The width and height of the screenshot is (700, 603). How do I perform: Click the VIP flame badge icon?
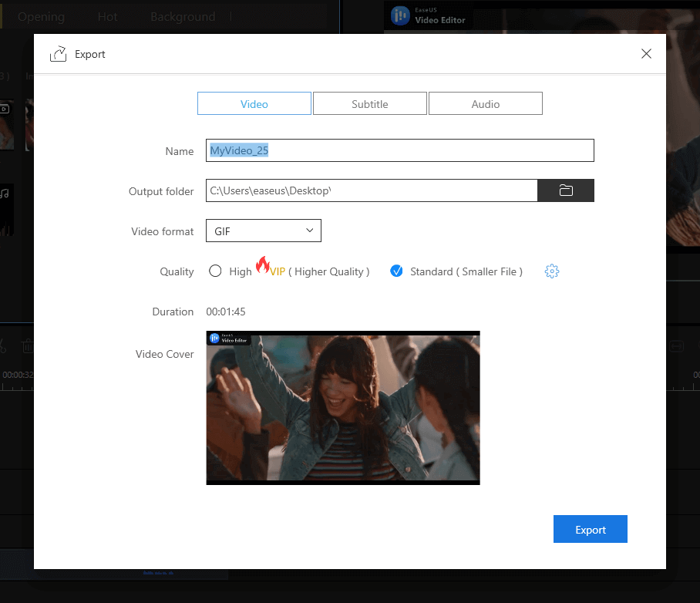coord(263,266)
